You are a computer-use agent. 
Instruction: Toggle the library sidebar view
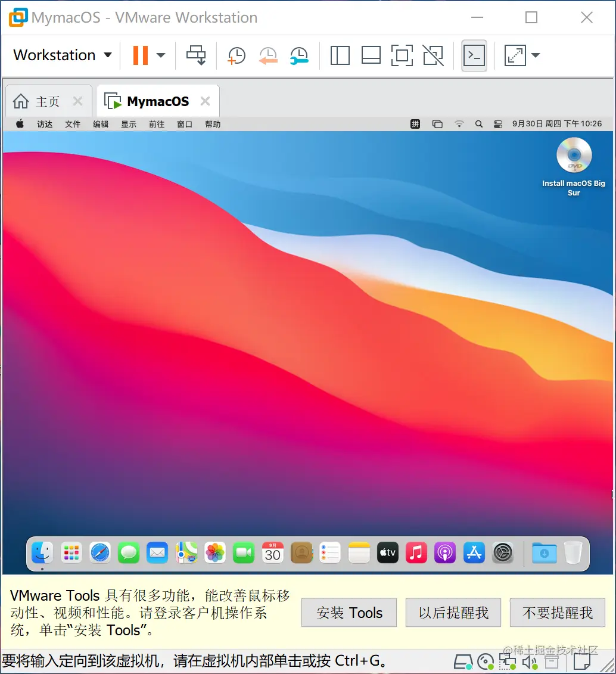[340, 55]
